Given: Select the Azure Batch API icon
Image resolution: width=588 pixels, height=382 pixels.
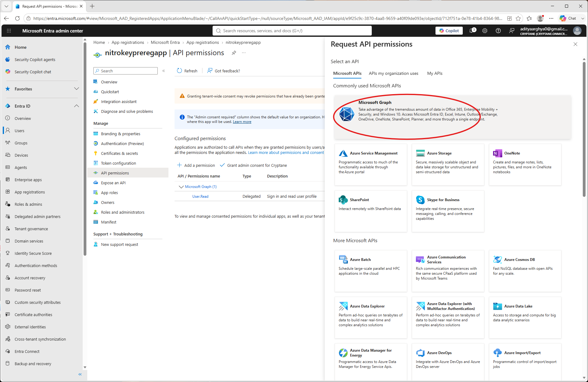Looking at the screenshot, I should pyautogui.click(x=343, y=260).
